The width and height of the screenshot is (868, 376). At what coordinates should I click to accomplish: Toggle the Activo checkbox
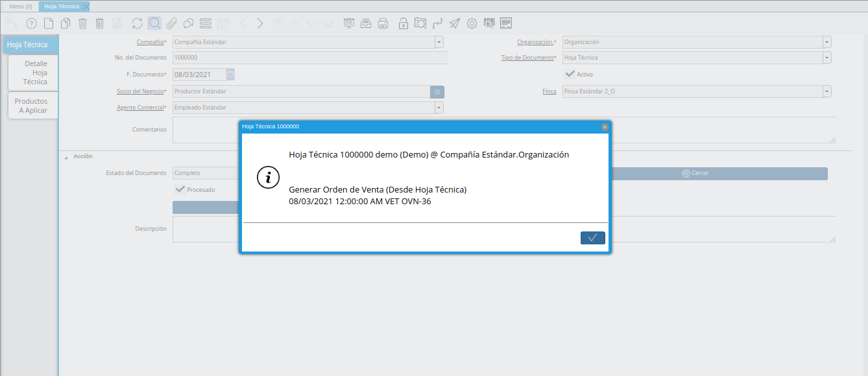coord(570,74)
